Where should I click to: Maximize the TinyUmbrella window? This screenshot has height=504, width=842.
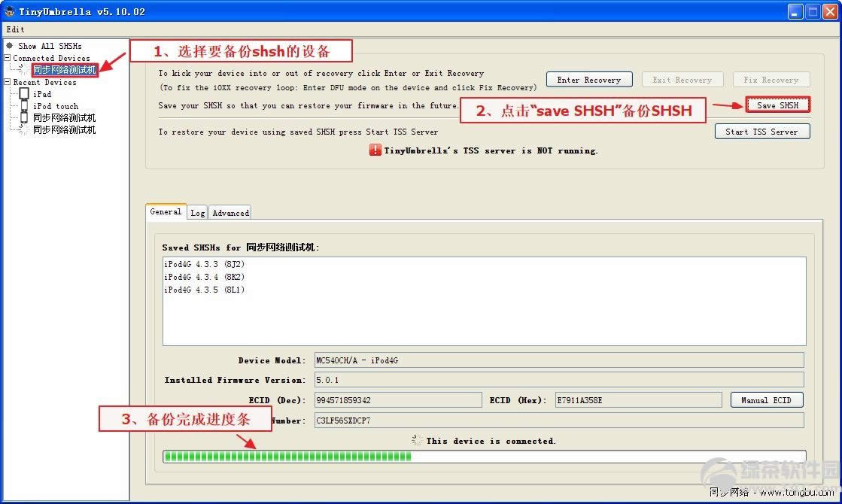(x=813, y=11)
